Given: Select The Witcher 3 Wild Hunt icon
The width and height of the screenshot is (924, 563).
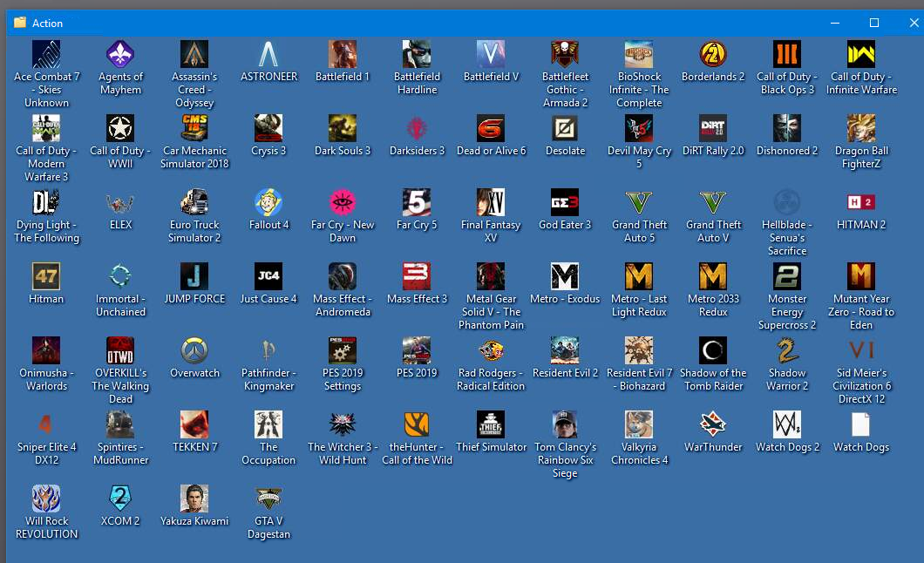Looking at the screenshot, I should pyautogui.click(x=343, y=424).
